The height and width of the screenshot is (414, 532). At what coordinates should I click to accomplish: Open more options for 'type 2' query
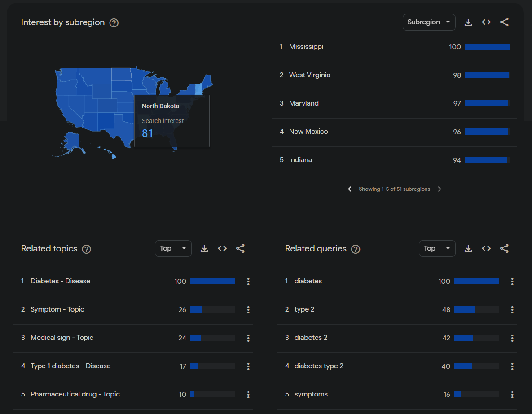tap(512, 310)
